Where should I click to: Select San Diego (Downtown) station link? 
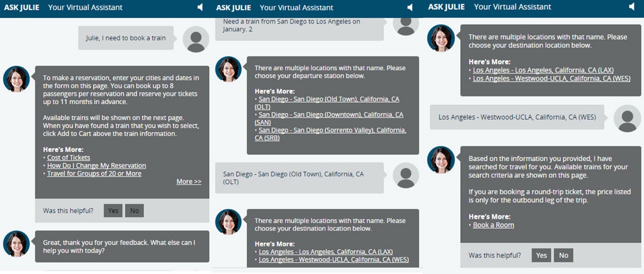[x=330, y=115]
